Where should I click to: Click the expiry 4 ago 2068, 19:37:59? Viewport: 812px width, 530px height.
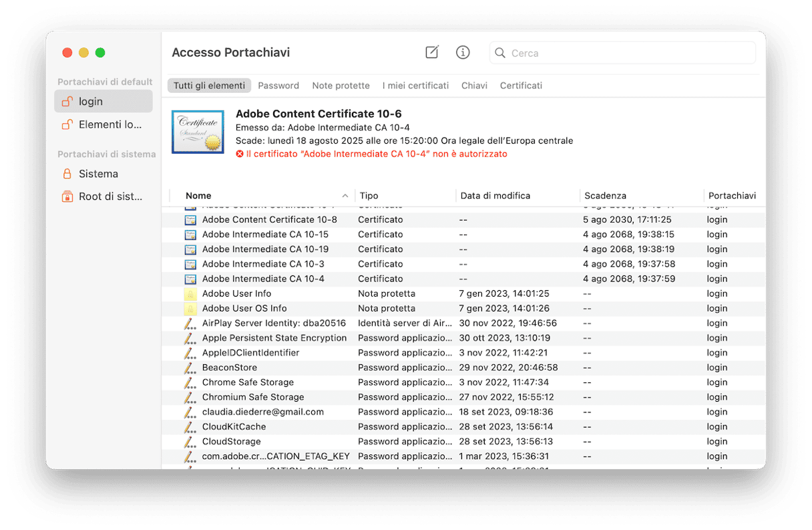[629, 279]
